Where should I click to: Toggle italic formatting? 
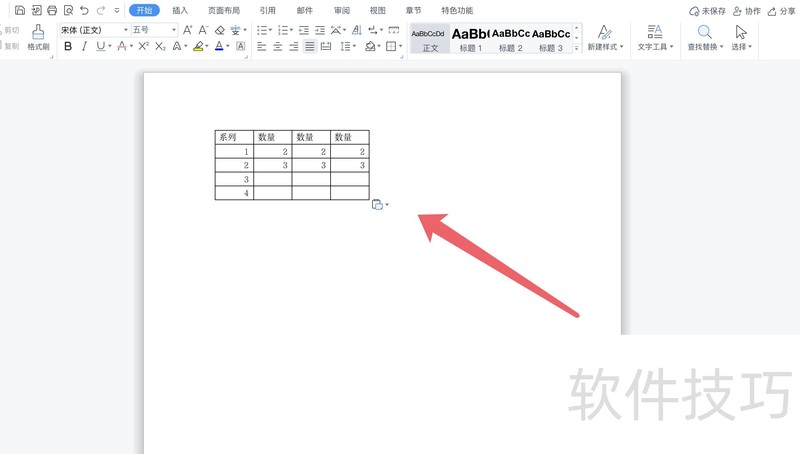pos(84,46)
